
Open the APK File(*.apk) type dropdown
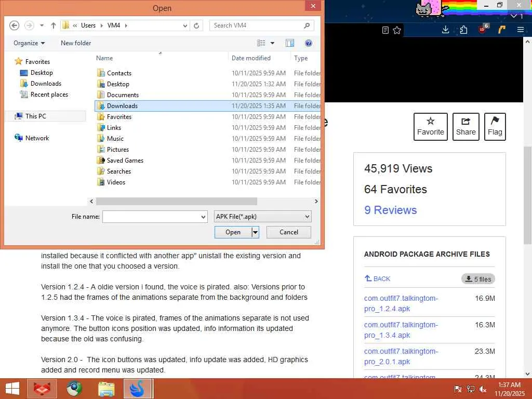262,217
